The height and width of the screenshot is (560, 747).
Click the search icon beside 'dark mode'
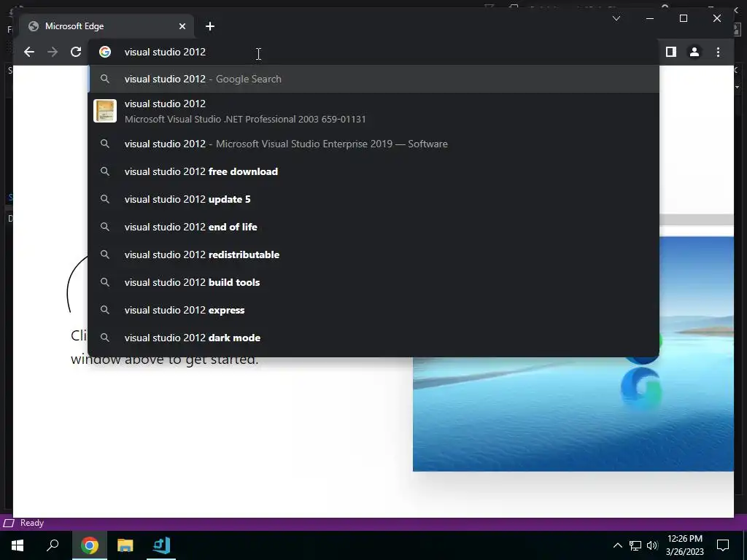[105, 338]
